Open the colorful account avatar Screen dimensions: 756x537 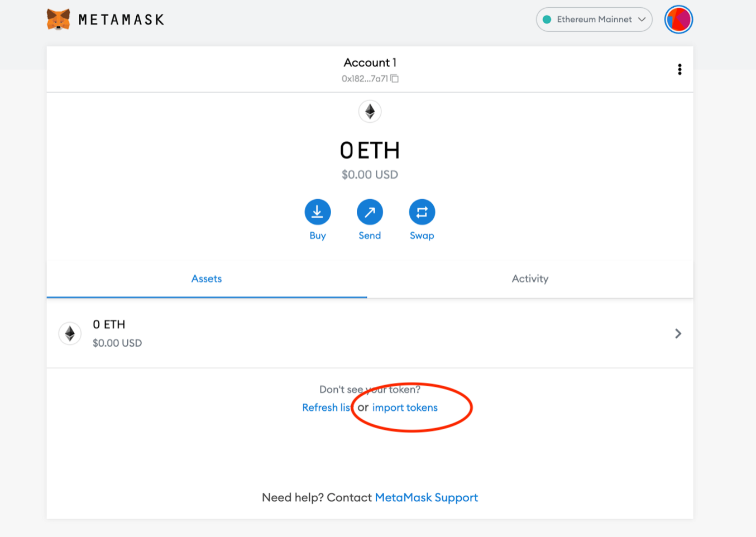[x=678, y=20]
